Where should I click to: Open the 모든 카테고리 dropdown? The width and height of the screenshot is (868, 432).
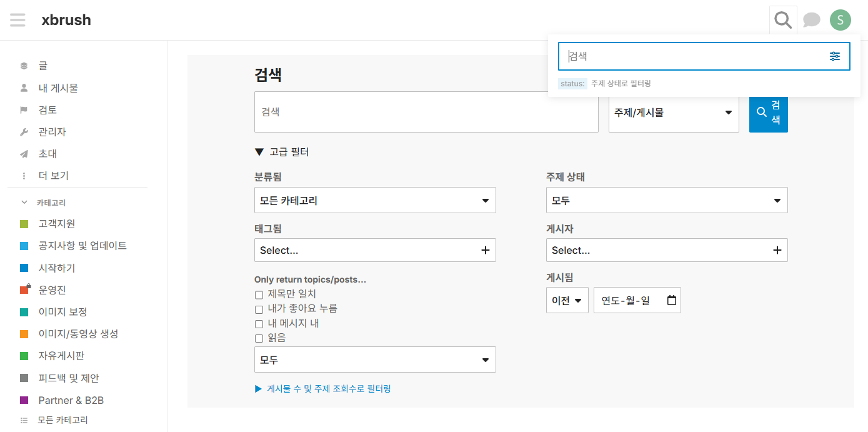(x=375, y=200)
